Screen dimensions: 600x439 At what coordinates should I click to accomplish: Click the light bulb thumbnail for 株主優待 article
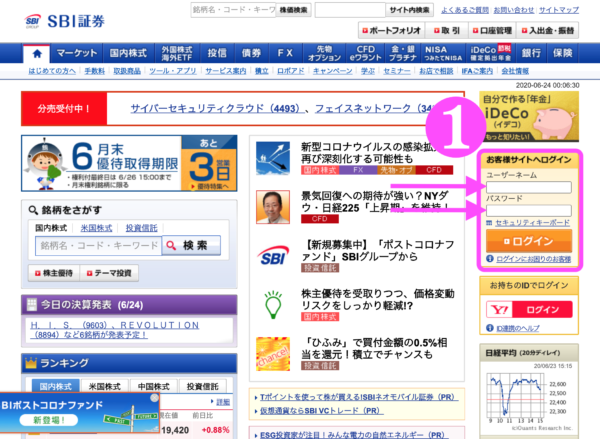[x=273, y=305]
